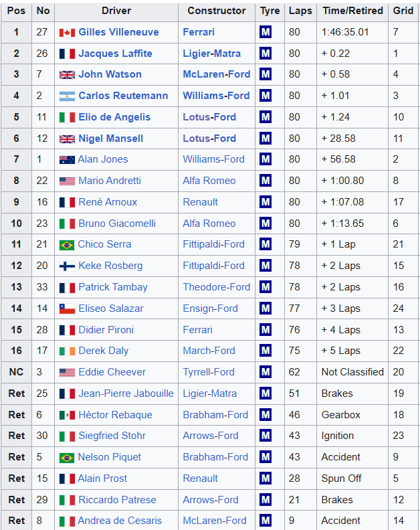Follow the John Watson link
The image size is (420, 530).
click(x=110, y=74)
